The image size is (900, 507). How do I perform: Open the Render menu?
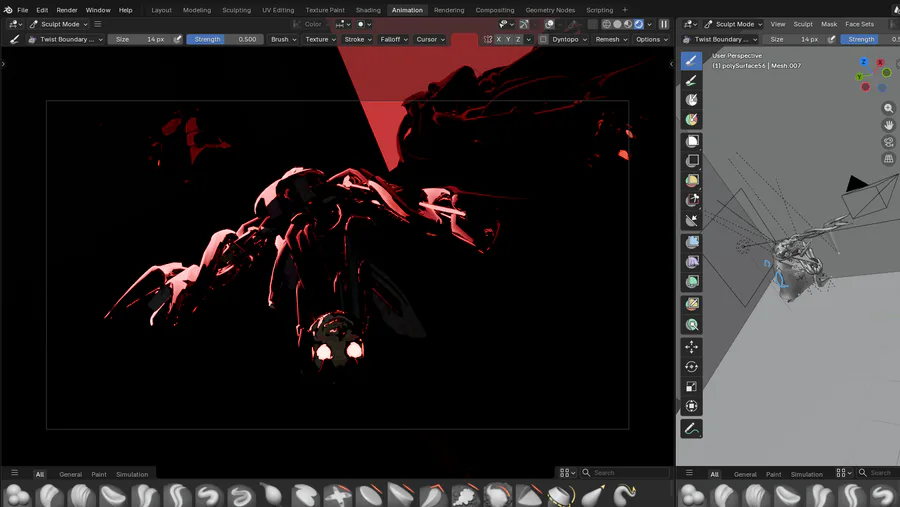pos(67,10)
